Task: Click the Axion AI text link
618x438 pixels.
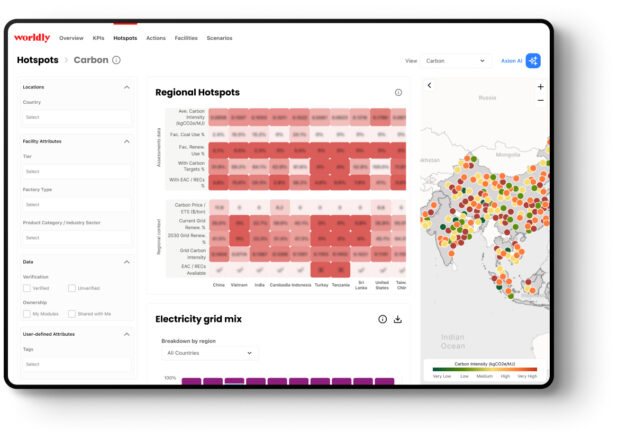Action: point(510,61)
